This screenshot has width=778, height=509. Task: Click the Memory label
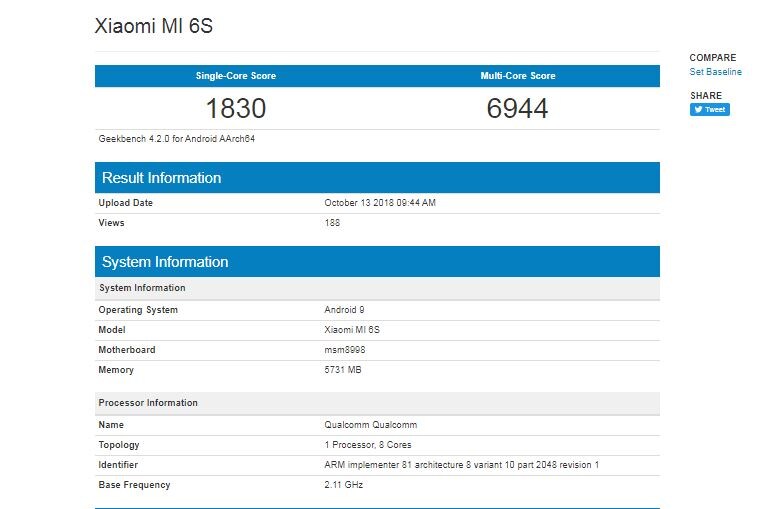(x=116, y=370)
